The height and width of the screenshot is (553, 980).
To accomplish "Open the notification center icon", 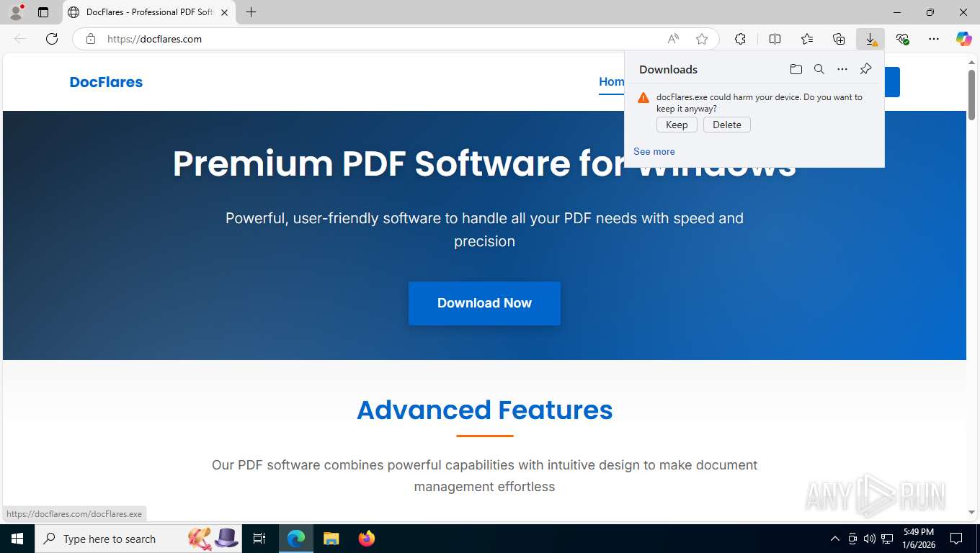I will pos(956,539).
